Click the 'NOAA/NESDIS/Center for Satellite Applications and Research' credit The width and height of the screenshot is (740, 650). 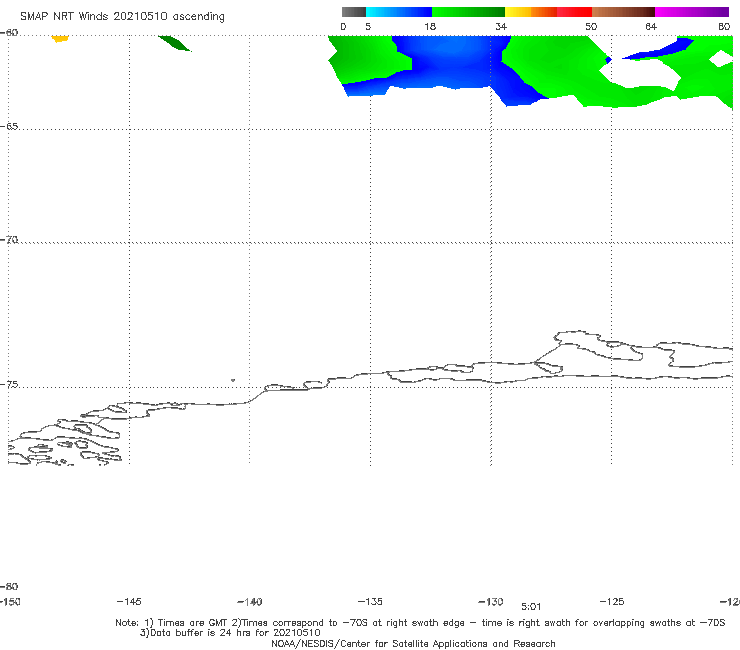413,644
